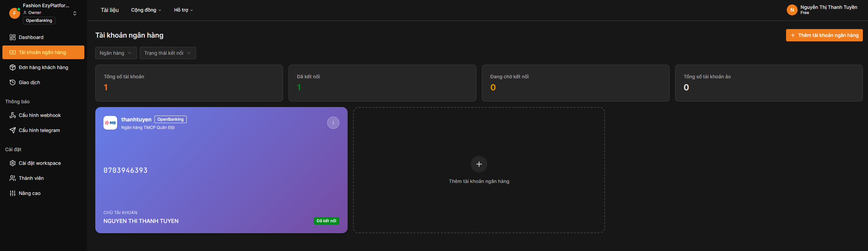The width and height of the screenshot is (868, 251).
Task: Expand the Ngân hàng filter dropdown
Action: (x=116, y=53)
